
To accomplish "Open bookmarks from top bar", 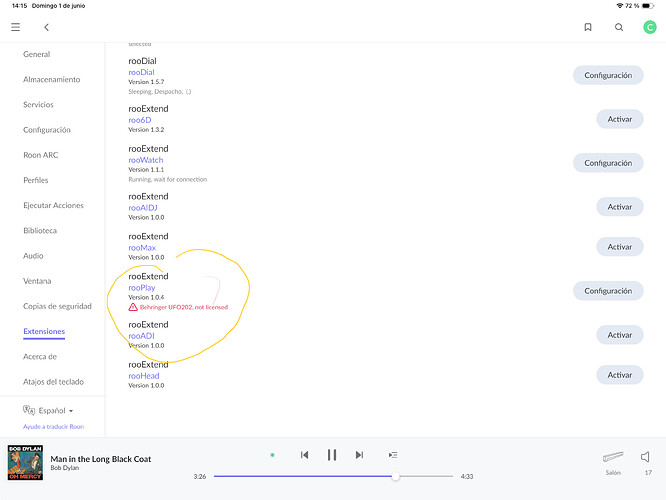I will 588,27.
